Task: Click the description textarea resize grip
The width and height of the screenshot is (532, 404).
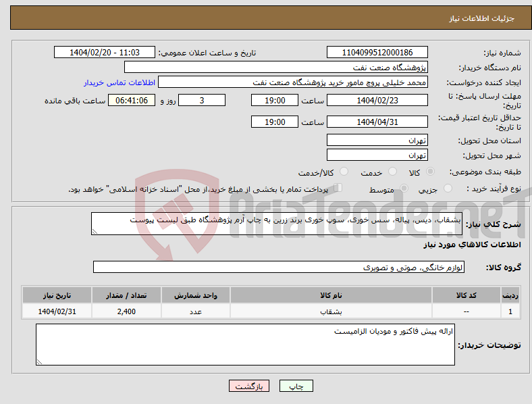Action: click(95, 232)
